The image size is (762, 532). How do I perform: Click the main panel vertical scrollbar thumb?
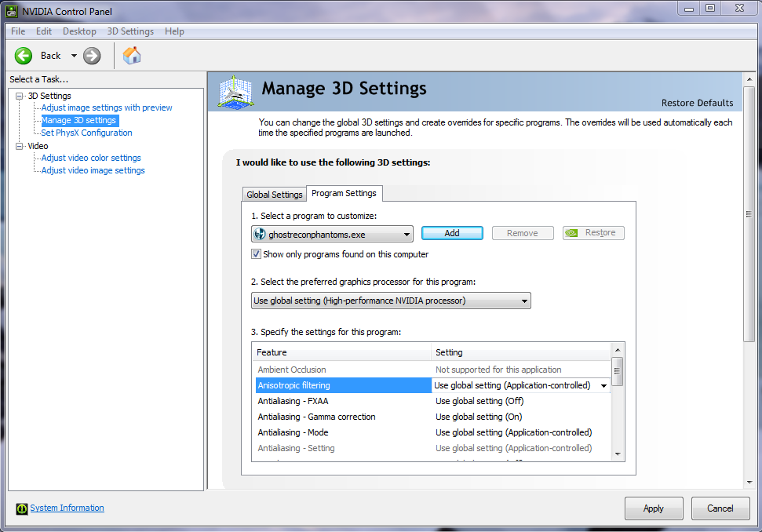click(x=749, y=214)
